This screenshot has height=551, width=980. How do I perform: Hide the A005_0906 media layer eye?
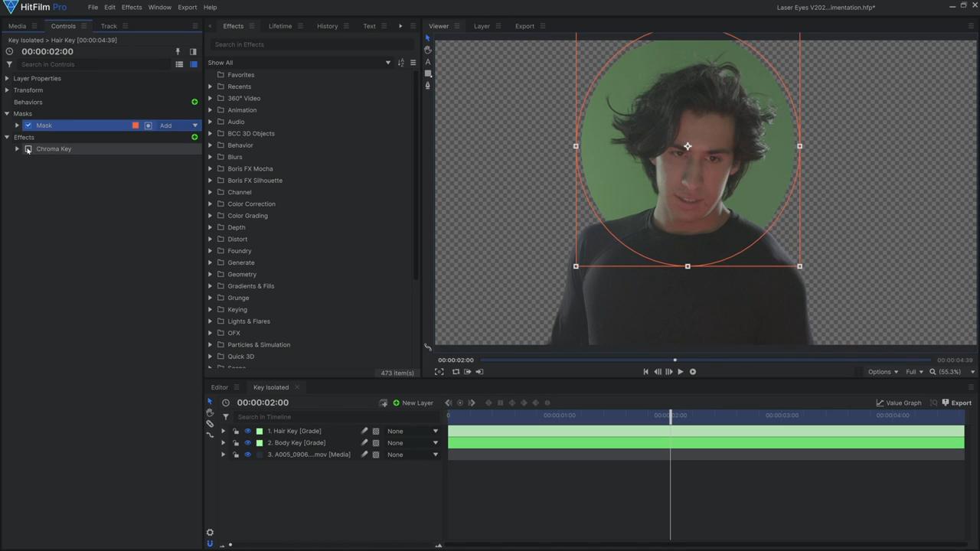click(x=247, y=455)
